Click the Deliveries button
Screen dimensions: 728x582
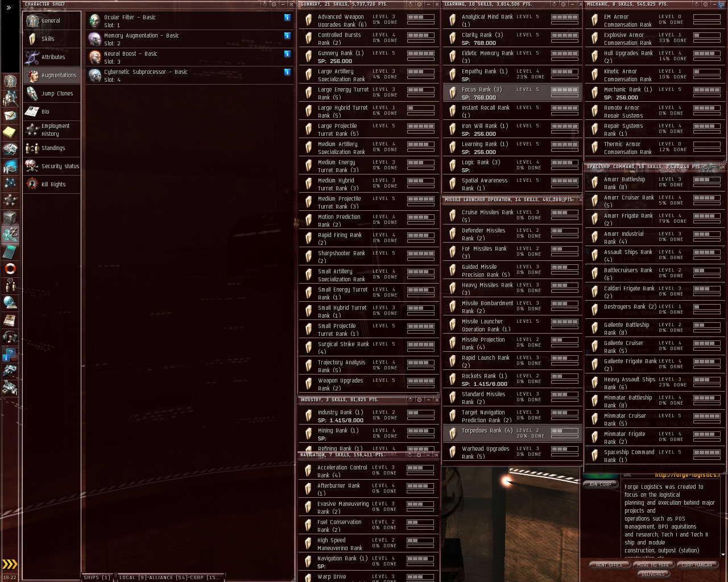pyautogui.click(x=653, y=574)
